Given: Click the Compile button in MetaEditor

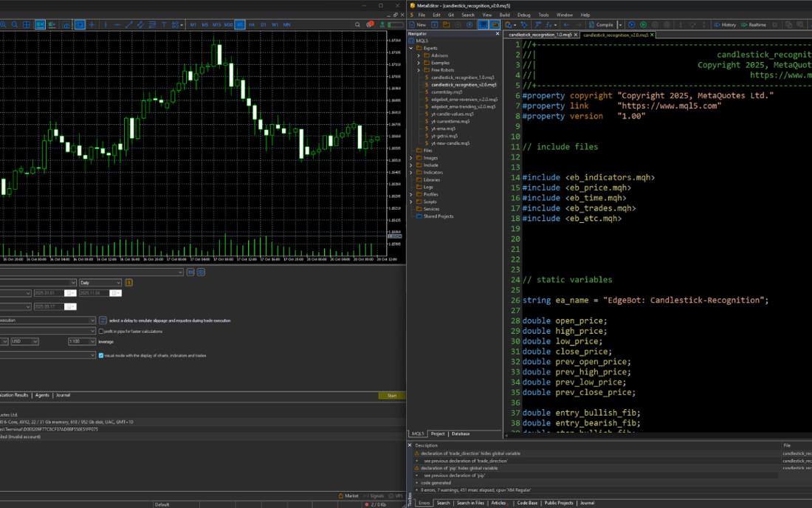Looking at the screenshot, I should coord(601,24).
